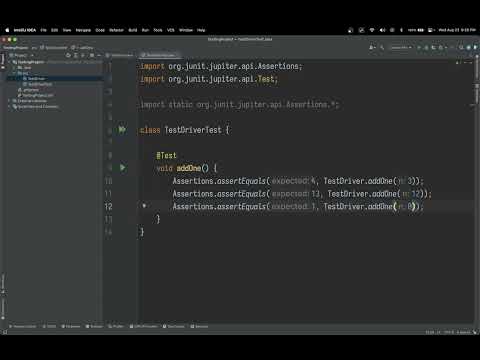
Task: Open the File menu
Action: pyautogui.click(x=43, y=30)
